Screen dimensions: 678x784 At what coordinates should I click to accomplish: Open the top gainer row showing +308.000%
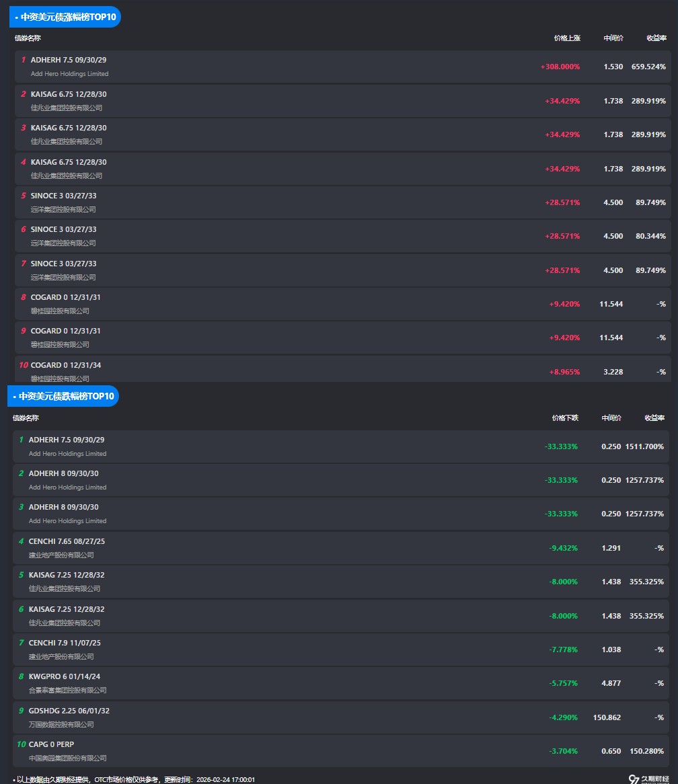coord(342,67)
